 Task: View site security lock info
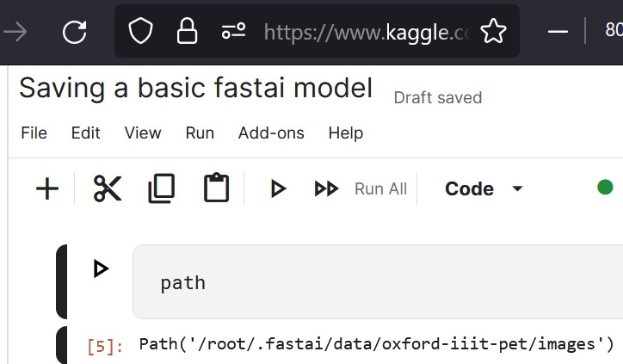187,31
